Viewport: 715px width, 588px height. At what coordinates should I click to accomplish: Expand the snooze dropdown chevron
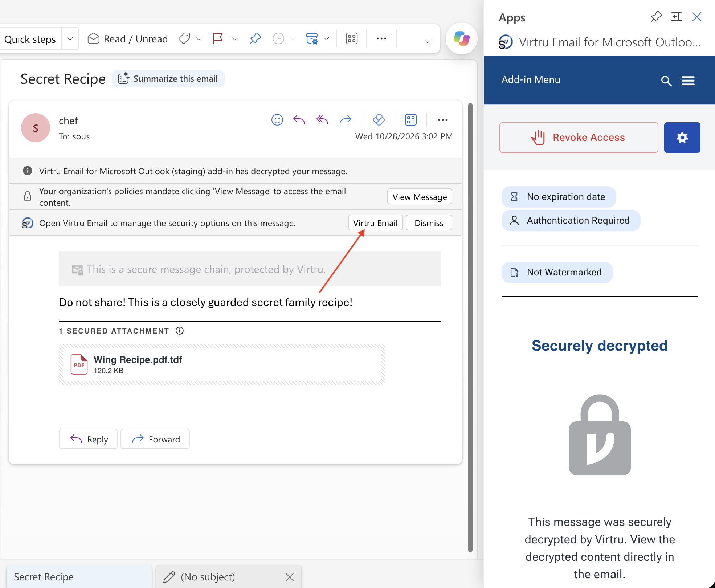[293, 39]
